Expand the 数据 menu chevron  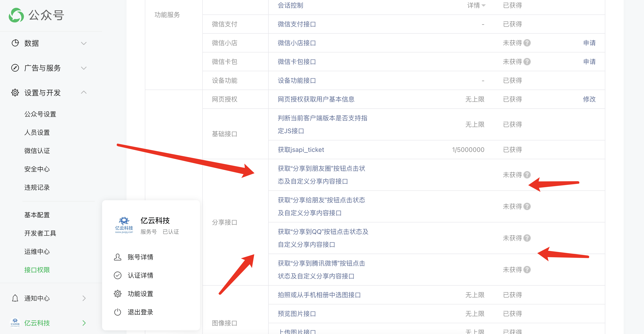(84, 43)
